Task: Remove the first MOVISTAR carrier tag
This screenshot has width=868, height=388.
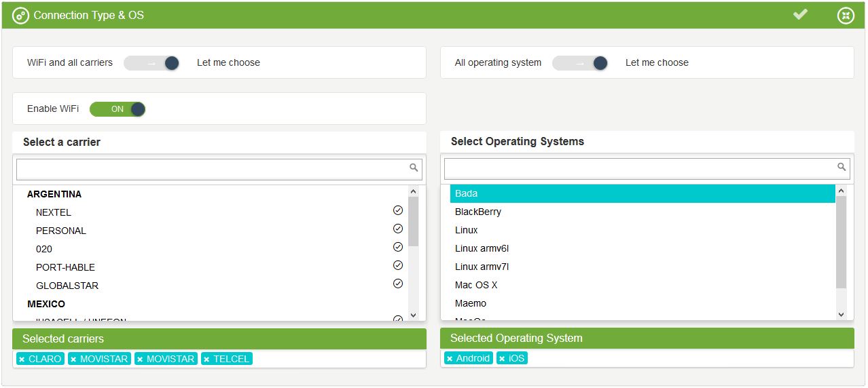Action: [74, 359]
